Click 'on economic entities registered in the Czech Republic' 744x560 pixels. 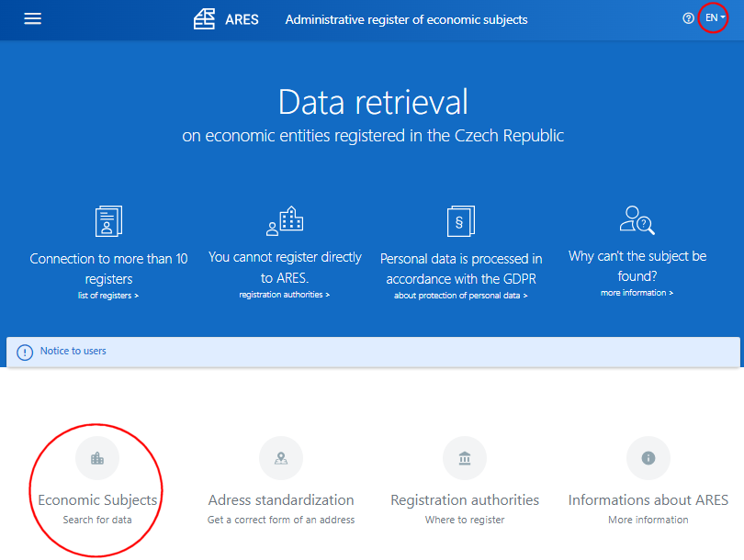coord(373,136)
